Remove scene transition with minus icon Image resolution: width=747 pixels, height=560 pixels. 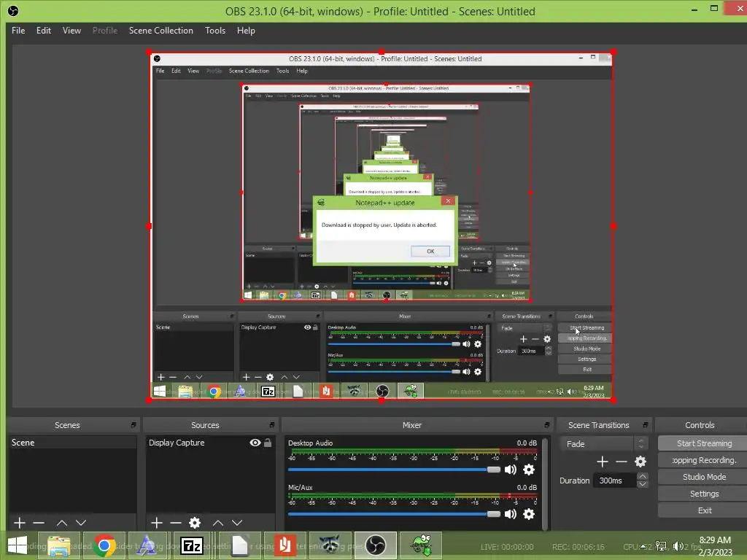622,462
